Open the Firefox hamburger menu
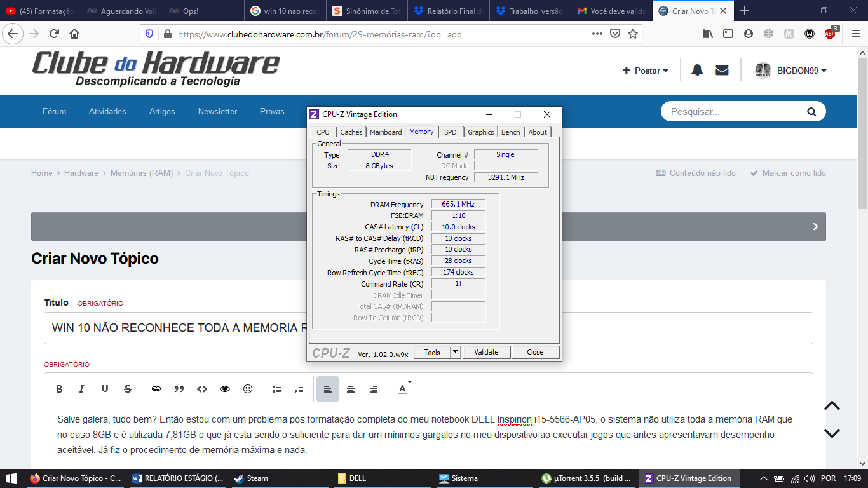 (x=855, y=34)
